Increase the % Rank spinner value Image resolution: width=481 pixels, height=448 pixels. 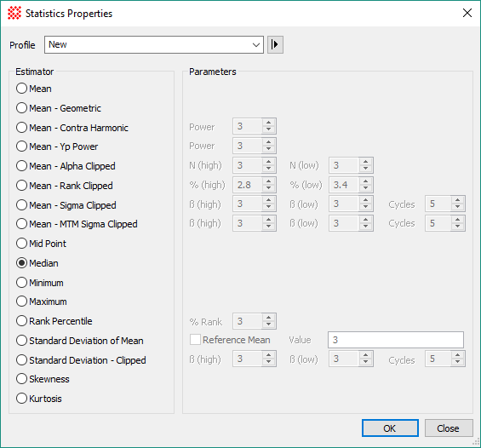[269, 318]
